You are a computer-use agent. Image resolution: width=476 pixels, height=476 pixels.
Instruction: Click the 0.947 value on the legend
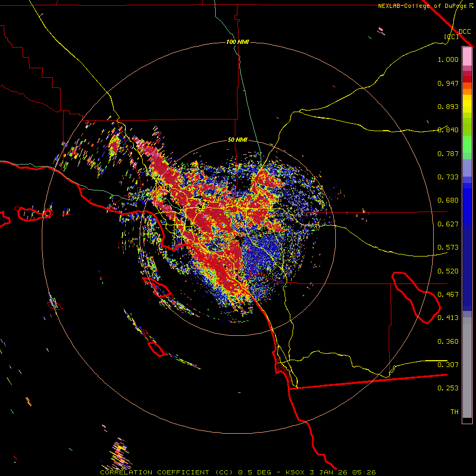448,83
